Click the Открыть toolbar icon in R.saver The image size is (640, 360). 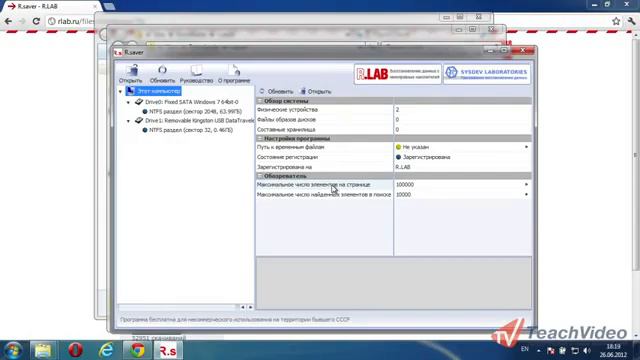click(x=131, y=70)
